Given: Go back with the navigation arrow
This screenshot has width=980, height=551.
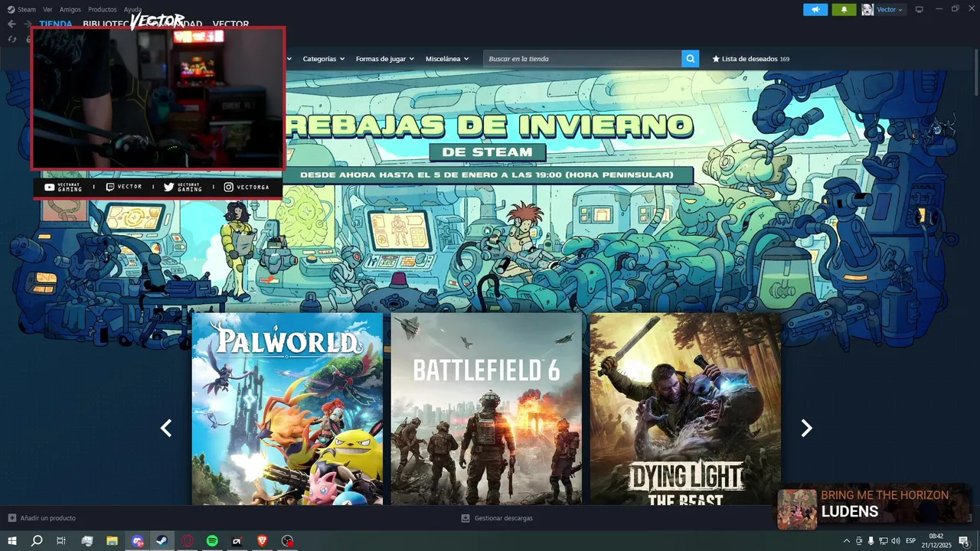Looking at the screenshot, I should pos(11,24).
